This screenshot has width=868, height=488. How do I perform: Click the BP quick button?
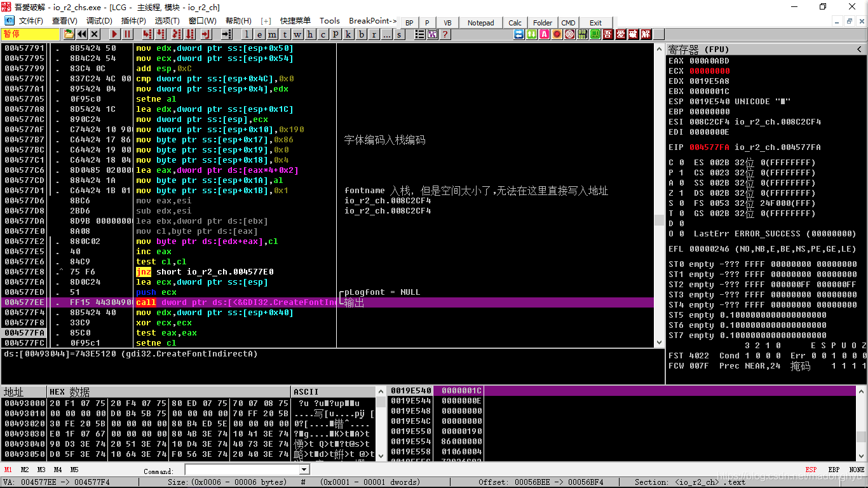click(x=409, y=23)
